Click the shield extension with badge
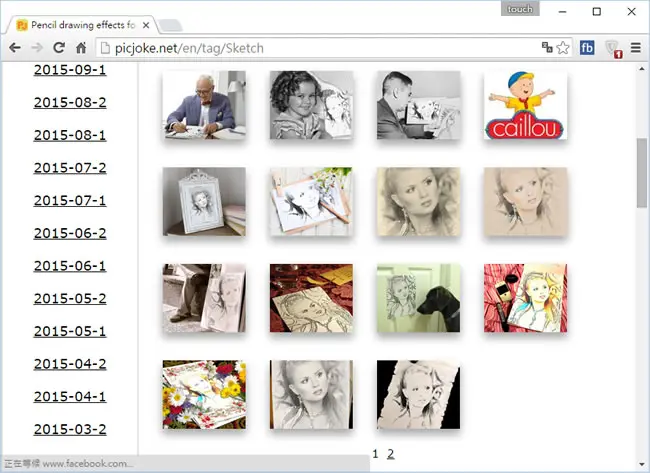The height and width of the screenshot is (473, 650). tap(613, 49)
